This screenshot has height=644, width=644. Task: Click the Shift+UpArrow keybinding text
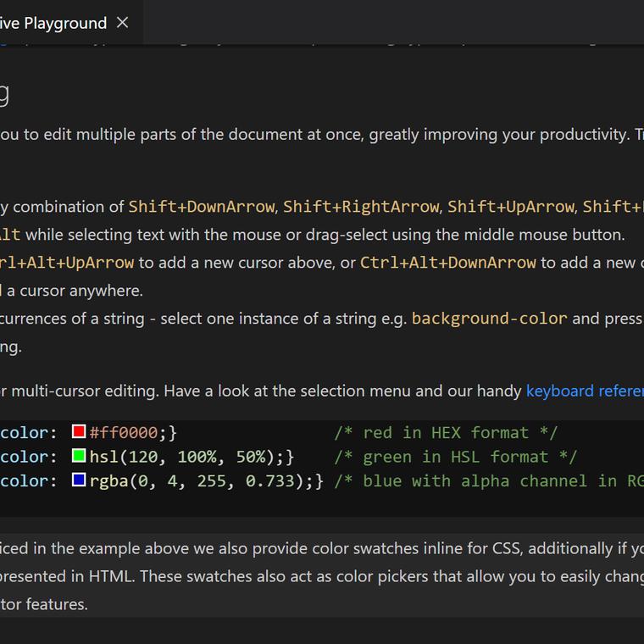[x=510, y=207]
